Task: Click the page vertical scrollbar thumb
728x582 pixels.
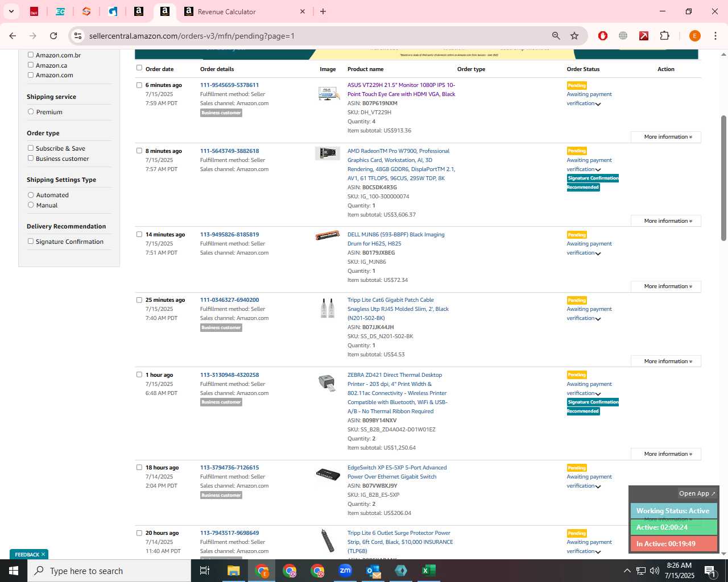Action: pos(723,178)
